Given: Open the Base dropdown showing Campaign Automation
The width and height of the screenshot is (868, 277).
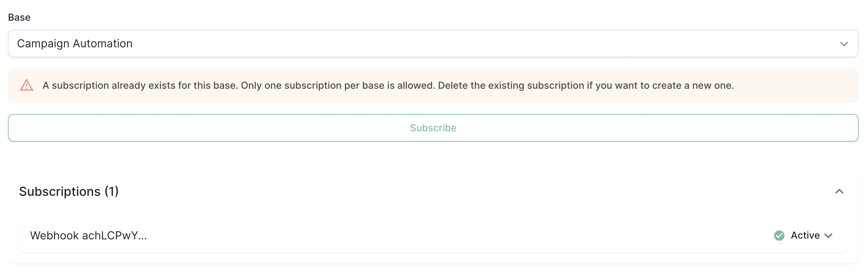Looking at the screenshot, I should coord(434,44).
